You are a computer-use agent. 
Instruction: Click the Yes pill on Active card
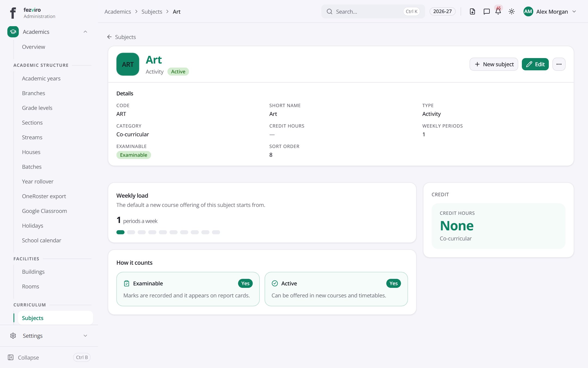point(393,283)
